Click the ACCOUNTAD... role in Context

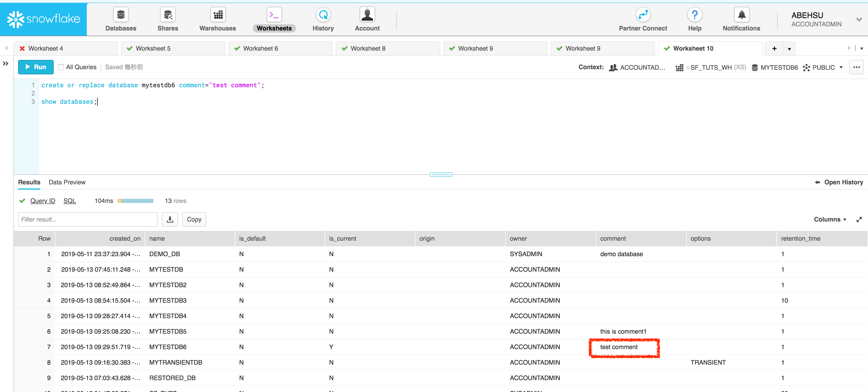pyautogui.click(x=642, y=67)
